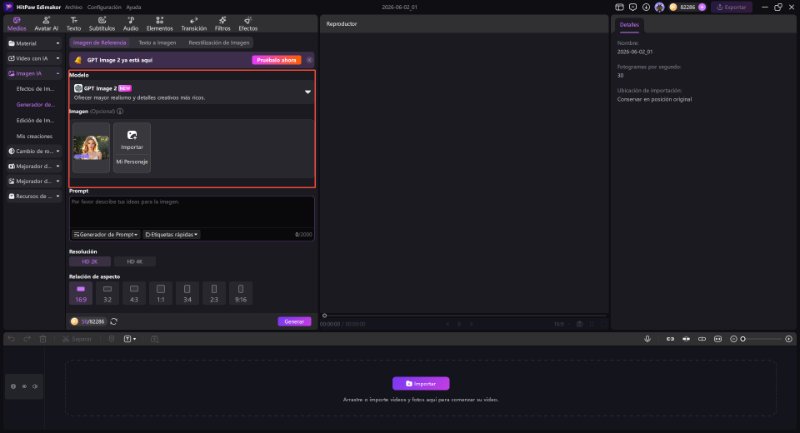Open the Medios tool tab

pos(16,23)
